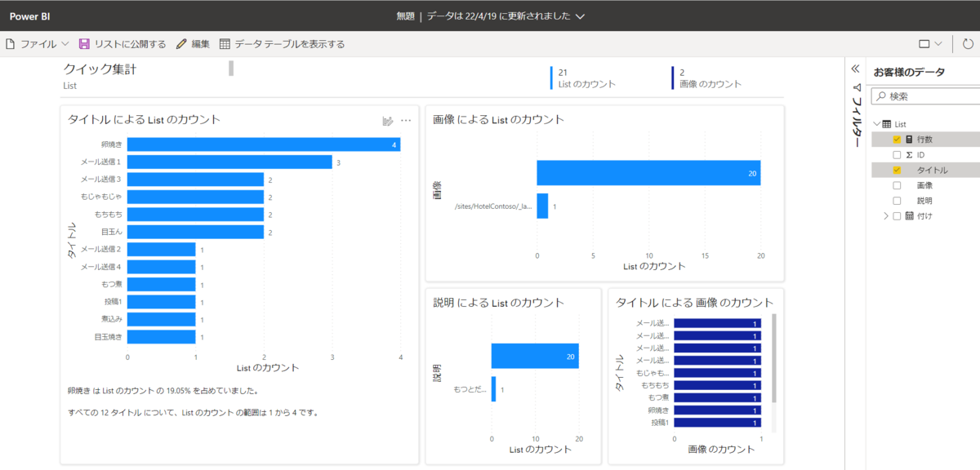Click the 目玉焼き axis label
The image size is (980, 470).
[x=108, y=336]
